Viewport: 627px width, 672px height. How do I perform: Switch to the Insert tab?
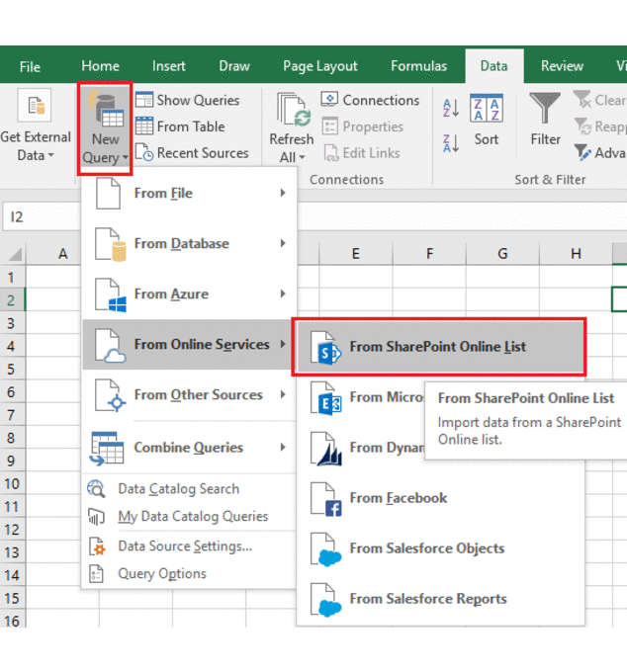pyautogui.click(x=168, y=66)
